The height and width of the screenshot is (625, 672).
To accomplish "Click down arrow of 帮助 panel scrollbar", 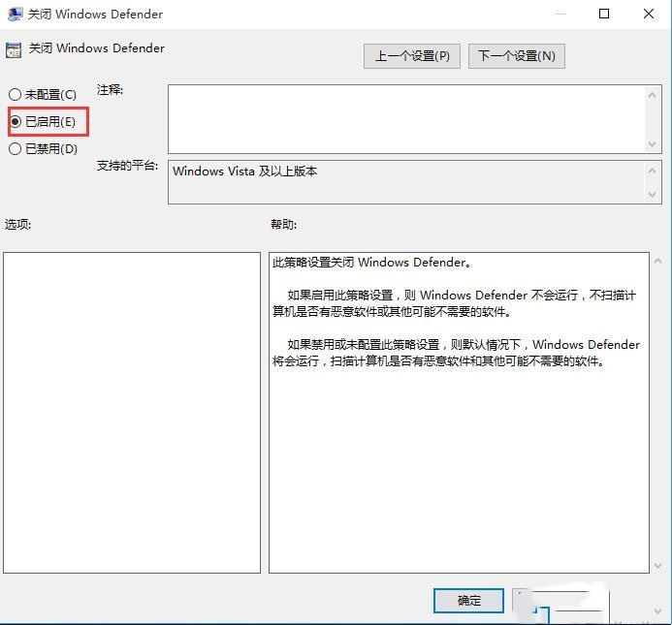I will point(657,566).
